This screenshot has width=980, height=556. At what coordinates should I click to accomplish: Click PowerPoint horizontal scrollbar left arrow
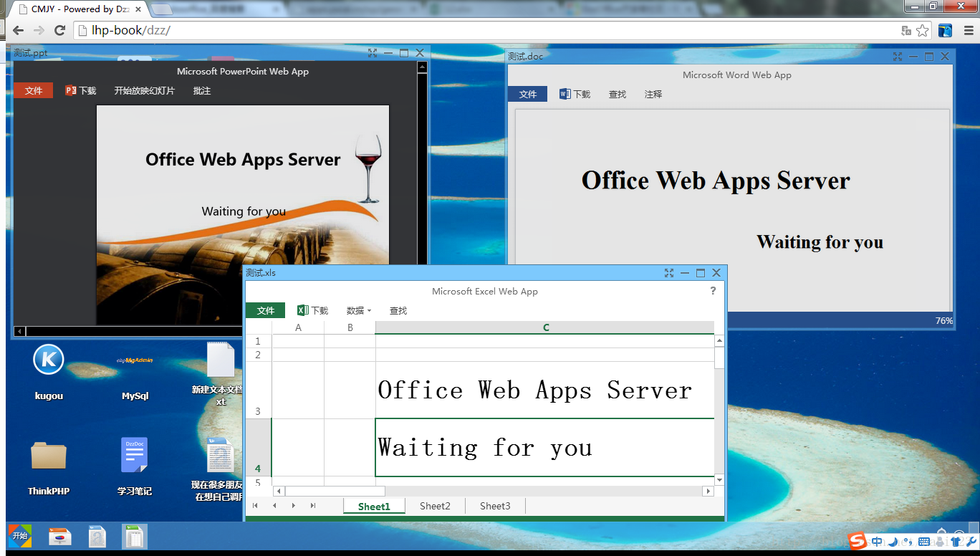tap(19, 331)
